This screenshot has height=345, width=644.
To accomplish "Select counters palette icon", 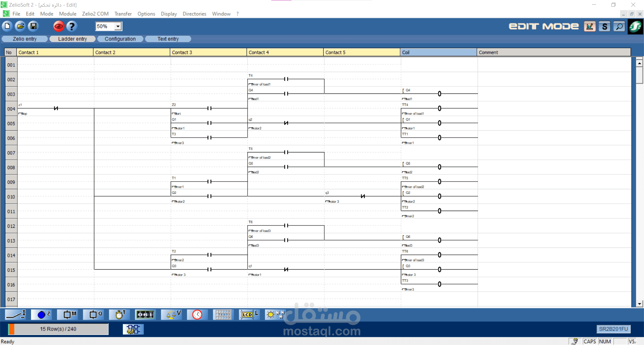I will 146,315.
